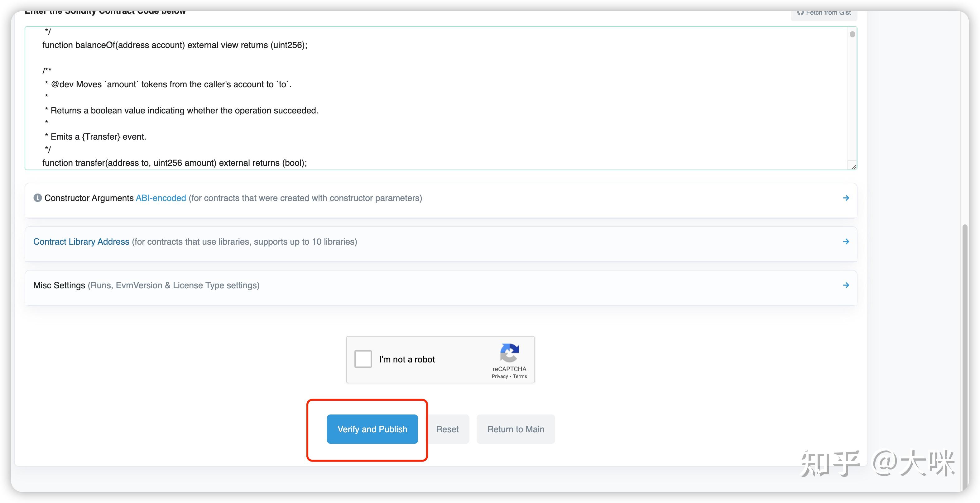Open the Contract Library Address link

coord(81,242)
